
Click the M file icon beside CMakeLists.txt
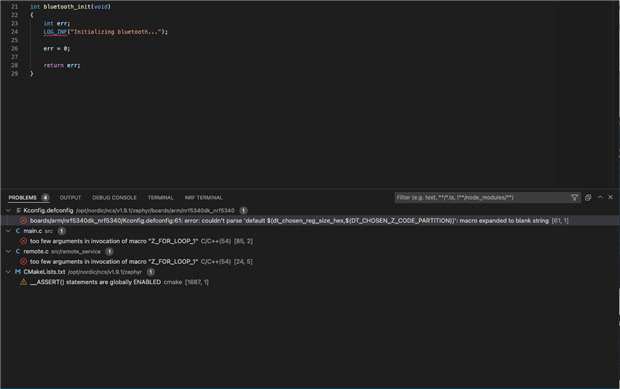click(x=18, y=272)
